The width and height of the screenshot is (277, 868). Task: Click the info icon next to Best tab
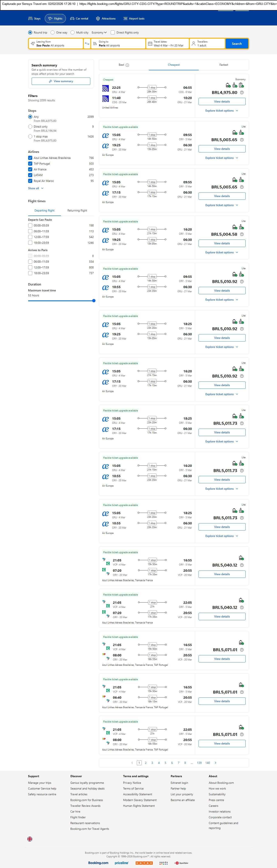pyautogui.click(x=127, y=65)
